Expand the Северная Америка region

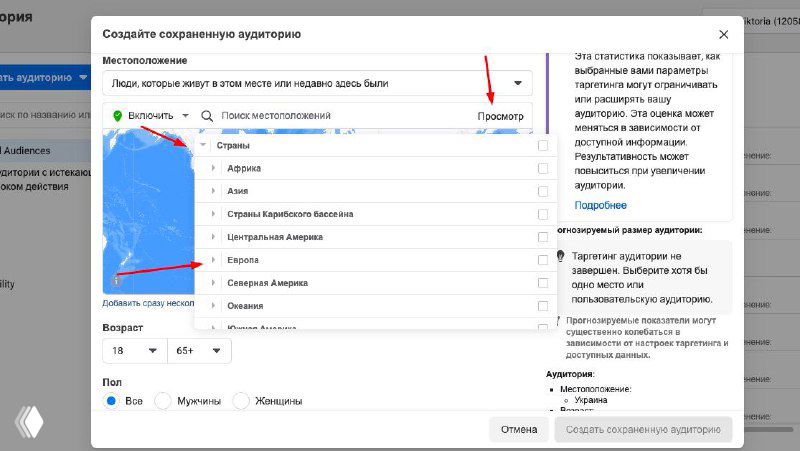pos(213,283)
